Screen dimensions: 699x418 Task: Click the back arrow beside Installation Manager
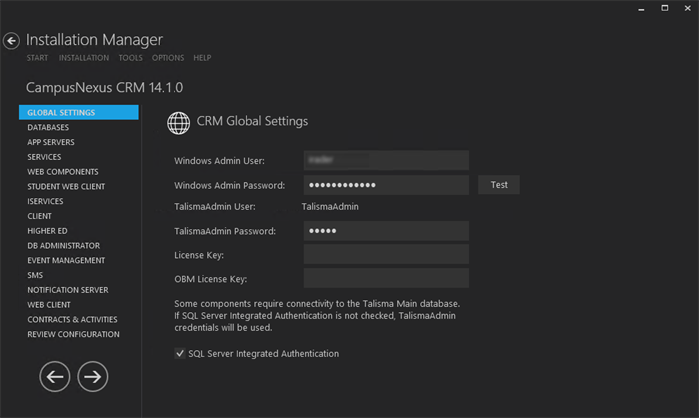[11, 41]
